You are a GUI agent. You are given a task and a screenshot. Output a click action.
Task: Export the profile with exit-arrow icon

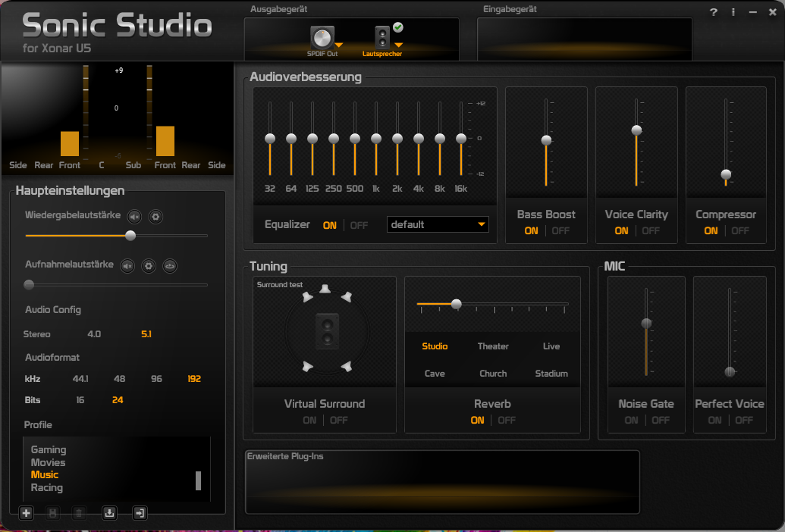[x=140, y=513]
